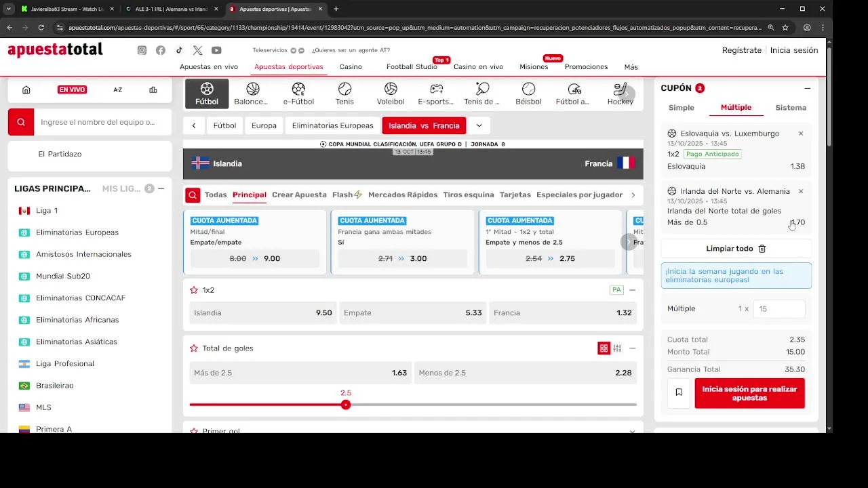Save coupon with the bookmark icon

click(x=679, y=393)
